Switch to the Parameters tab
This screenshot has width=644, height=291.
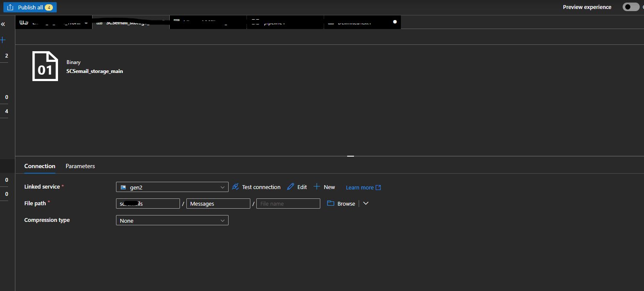point(80,166)
